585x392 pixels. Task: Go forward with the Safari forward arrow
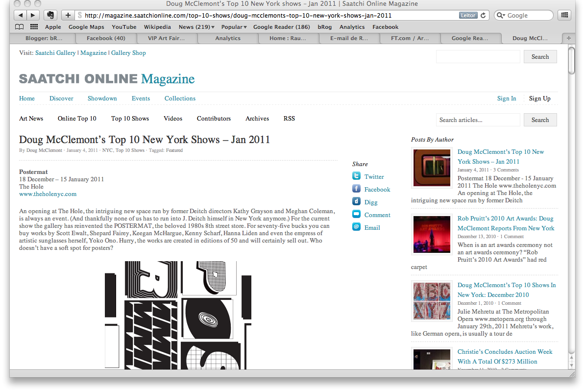pos(33,15)
